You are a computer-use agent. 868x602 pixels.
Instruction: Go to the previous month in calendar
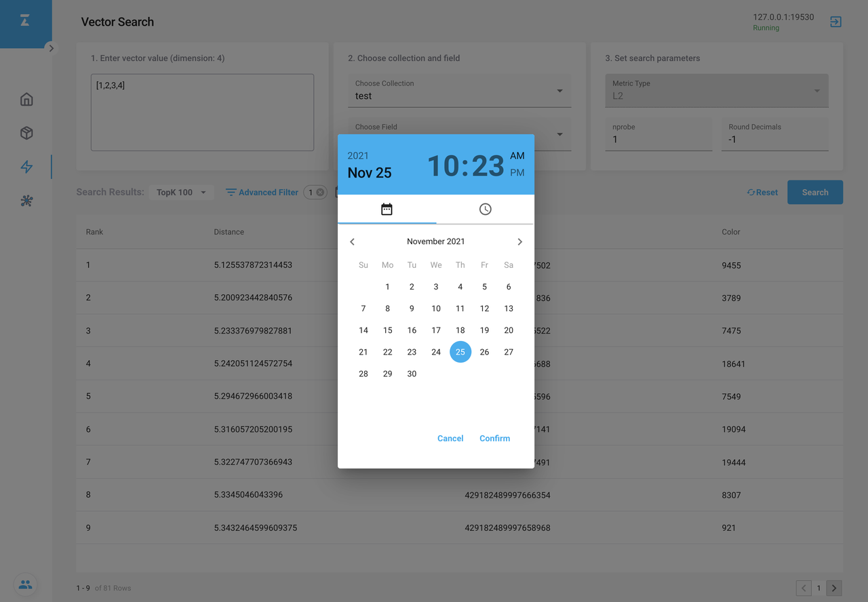click(352, 242)
